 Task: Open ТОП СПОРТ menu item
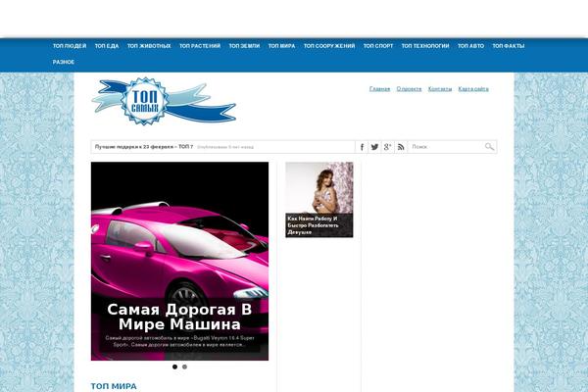(x=378, y=46)
